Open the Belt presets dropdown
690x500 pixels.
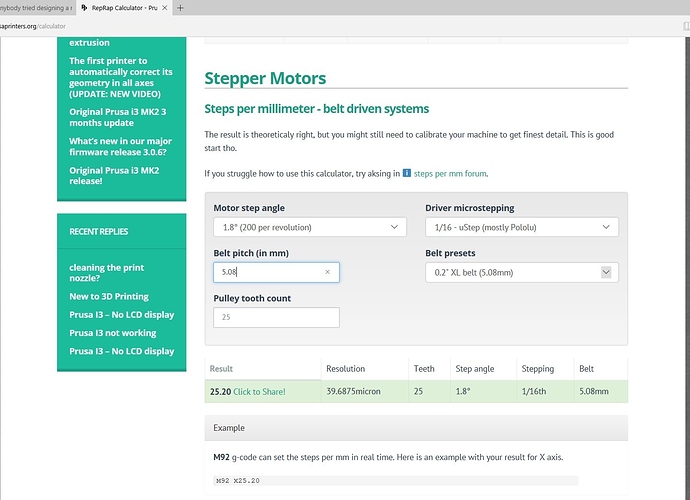click(x=521, y=272)
